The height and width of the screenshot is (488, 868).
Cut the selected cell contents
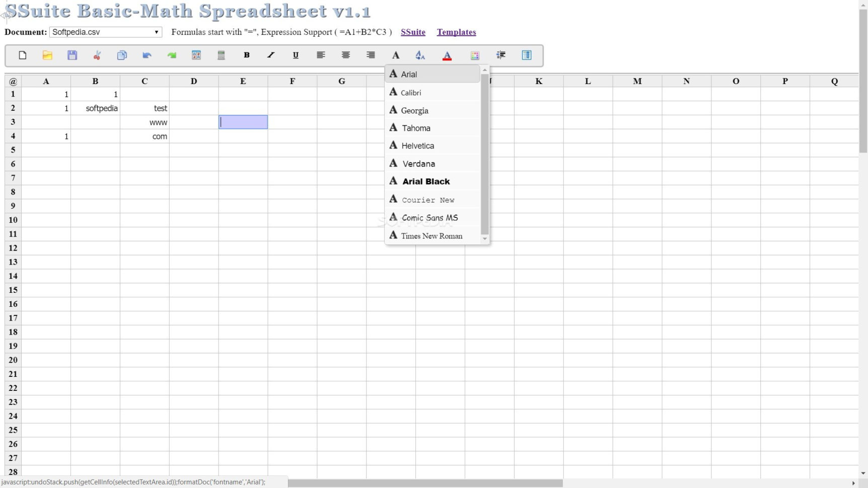97,55
